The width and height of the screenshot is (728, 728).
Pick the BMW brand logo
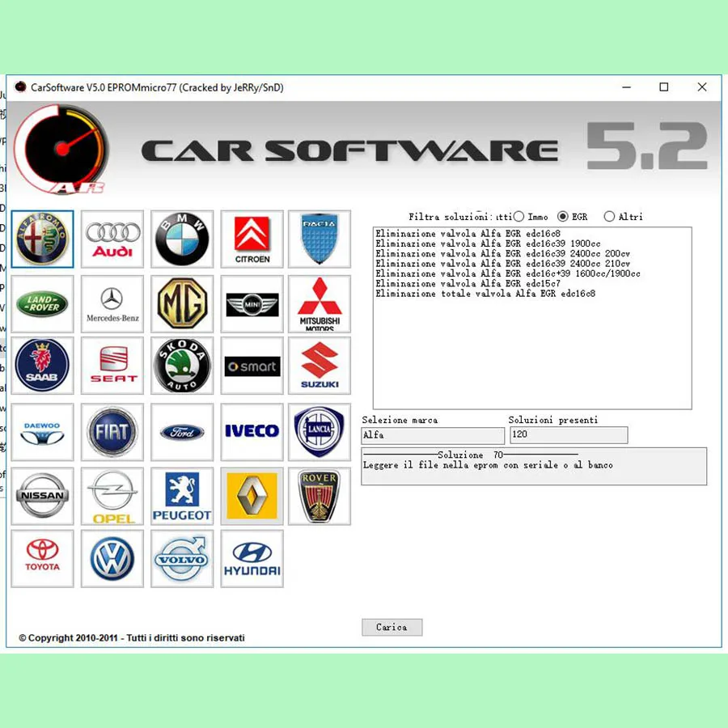182,239
